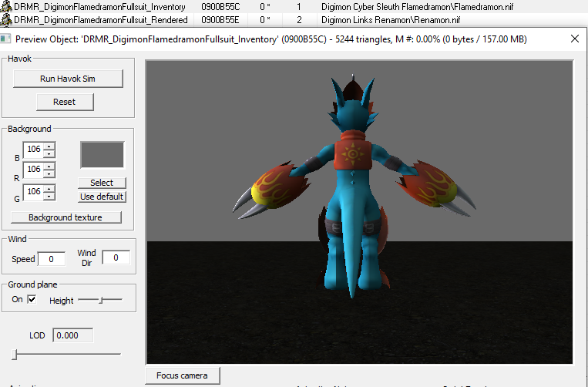This screenshot has width=588, height=387.
Task: Click the LOD slider handle
Action: 14,354
